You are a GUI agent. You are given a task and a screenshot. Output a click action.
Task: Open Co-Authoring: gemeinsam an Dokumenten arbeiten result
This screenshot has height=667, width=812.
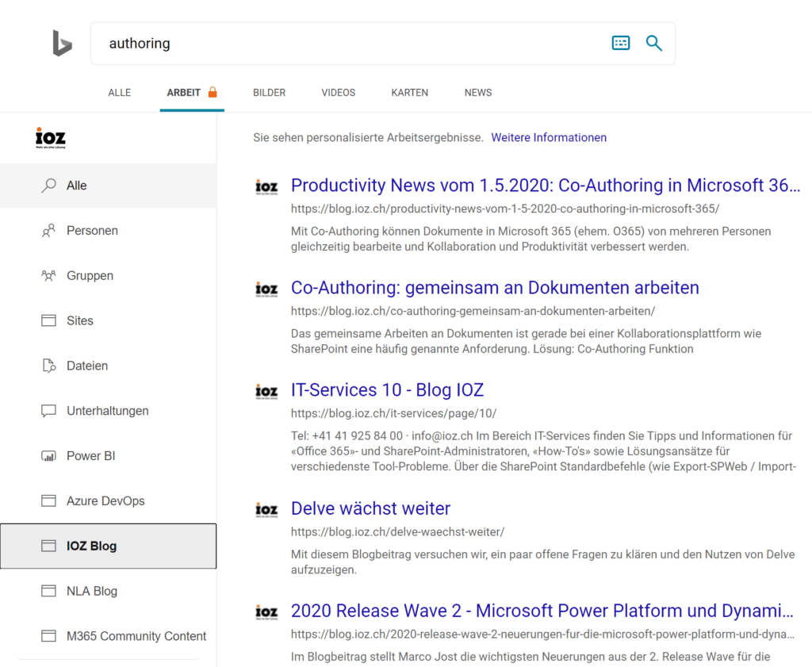495,288
